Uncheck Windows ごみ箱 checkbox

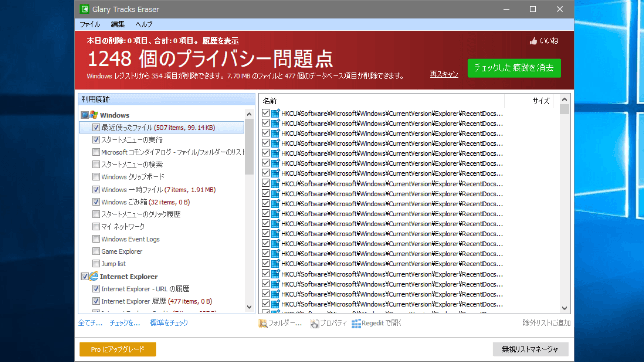(96, 202)
